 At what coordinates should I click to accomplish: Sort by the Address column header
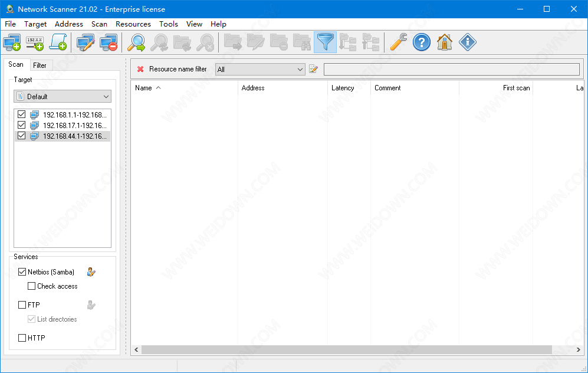click(x=282, y=88)
